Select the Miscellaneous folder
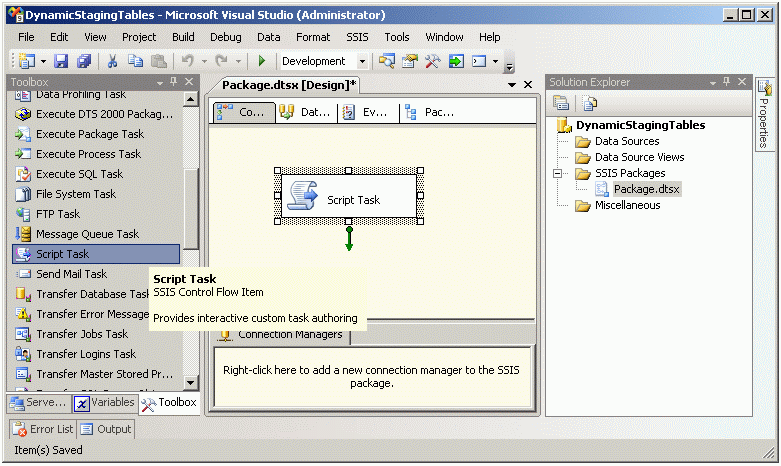The image size is (781, 466). 628,205
